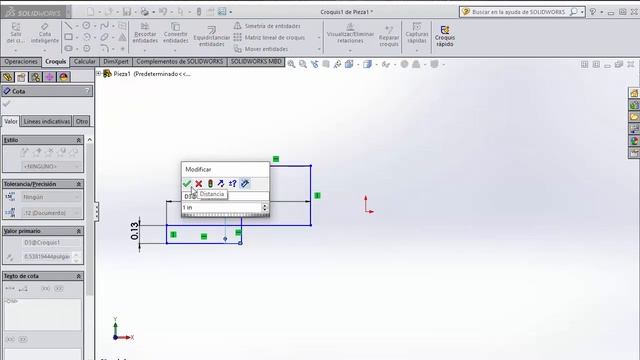Screen dimensions: 640x360
Task: Open the <NINGUNO> style dropdown
Action: [51, 167]
